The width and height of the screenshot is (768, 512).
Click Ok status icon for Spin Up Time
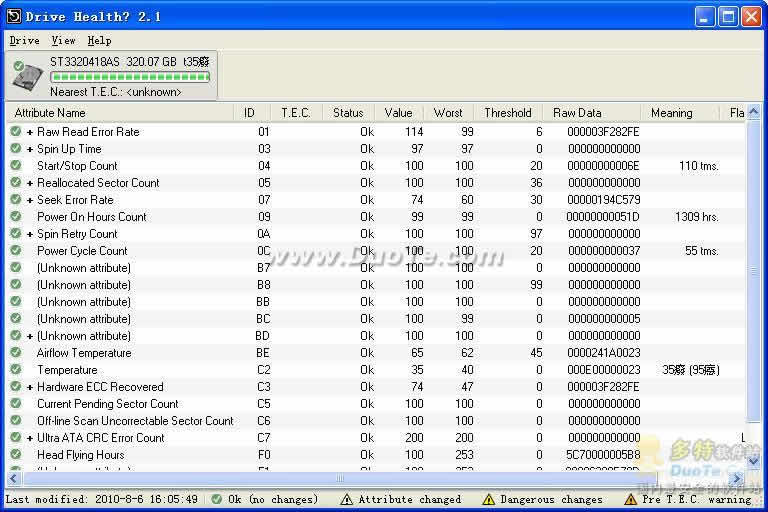tap(16, 148)
